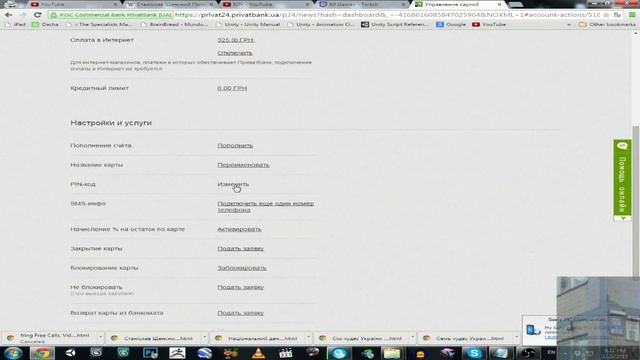Click the green secure certificate badge
Image resolution: width=640 pixels, height=360 pixels.
111,15
